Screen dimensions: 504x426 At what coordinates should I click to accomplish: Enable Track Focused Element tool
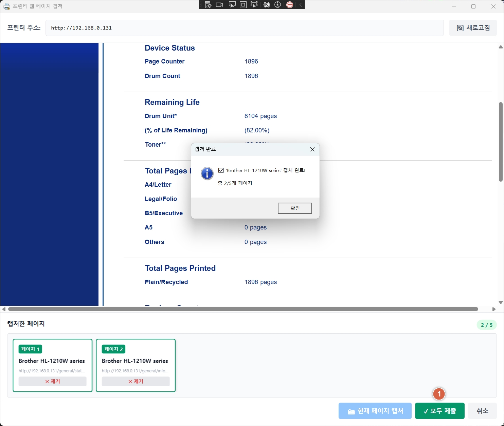click(x=254, y=5)
